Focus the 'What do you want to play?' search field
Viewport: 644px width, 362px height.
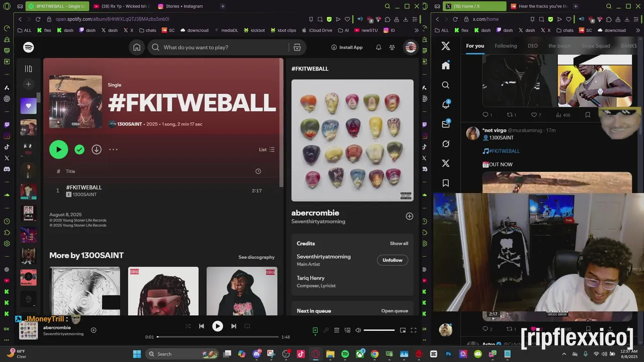226,47
